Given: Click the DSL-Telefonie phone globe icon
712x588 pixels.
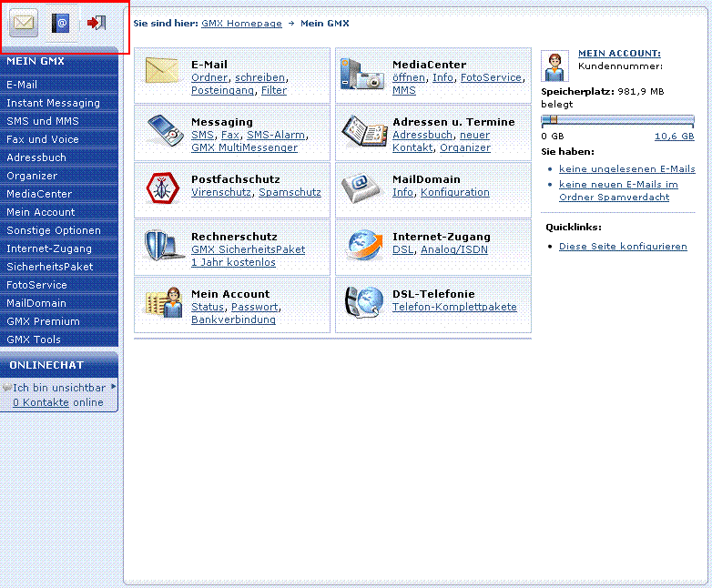Looking at the screenshot, I should 363,302.
